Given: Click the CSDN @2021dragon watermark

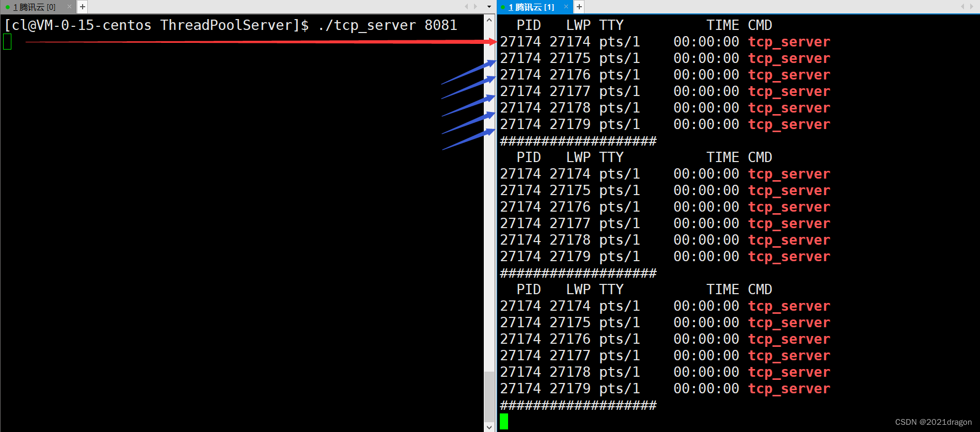Looking at the screenshot, I should (933, 422).
